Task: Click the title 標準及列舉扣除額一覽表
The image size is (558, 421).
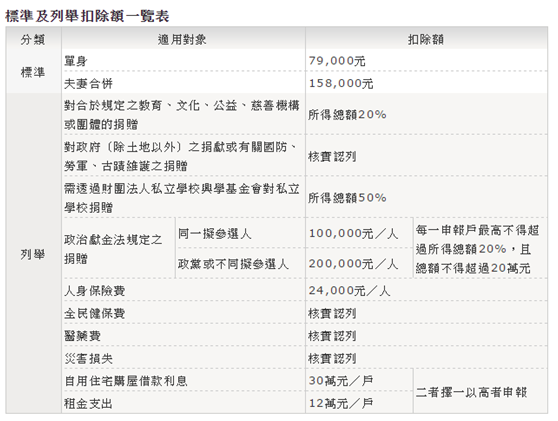Action: [87, 16]
